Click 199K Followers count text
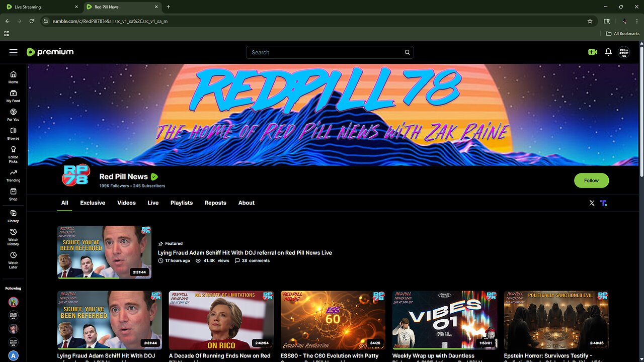This screenshot has height=362, width=644. tap(114, 186)
